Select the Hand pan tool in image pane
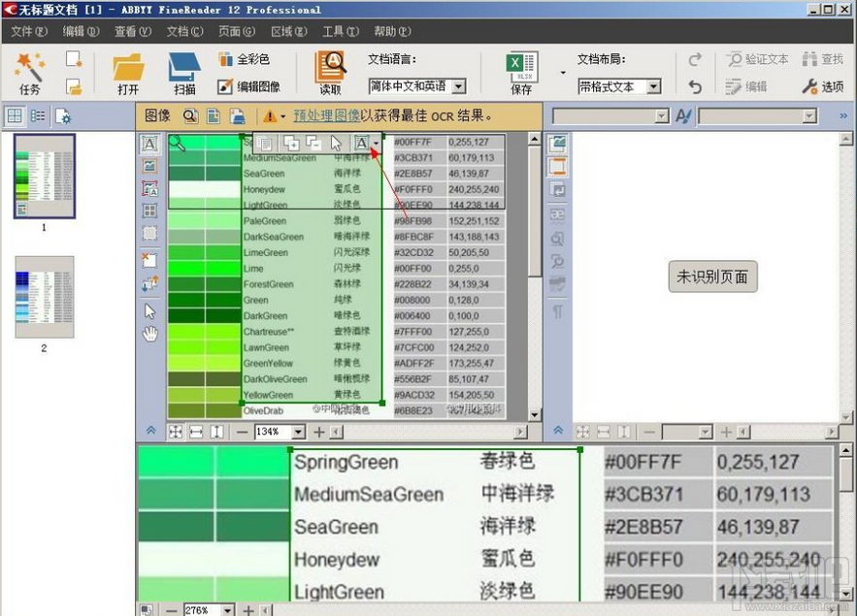 [x=148, y=334]
